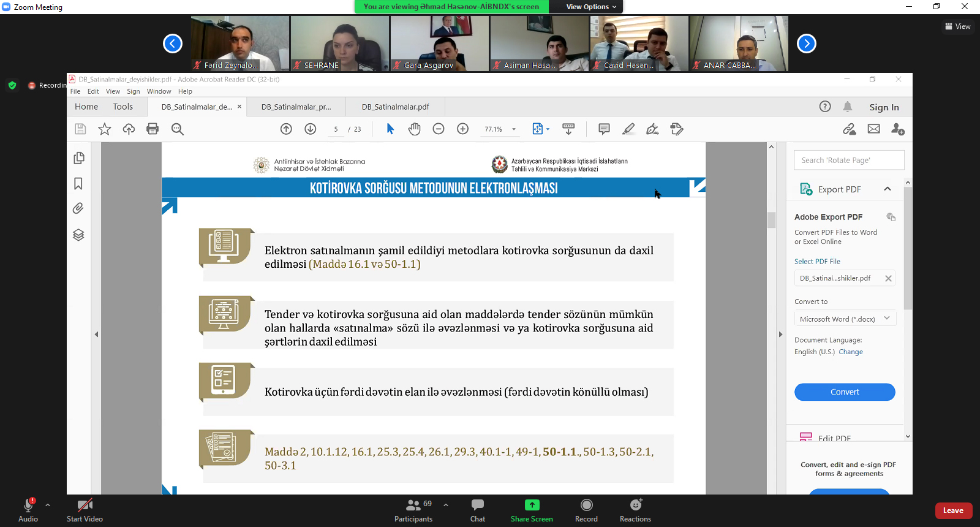
Task: Switch to the DB_Satinalmalar.pdf tab
Action: coord(395,107)
